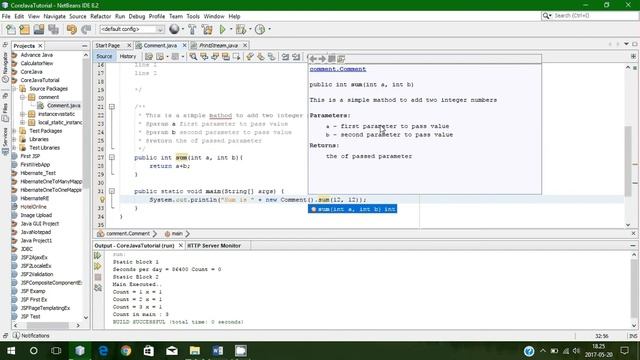Click the Re-run icon in Output pane
640x360 pixels.
coord(98,256)
